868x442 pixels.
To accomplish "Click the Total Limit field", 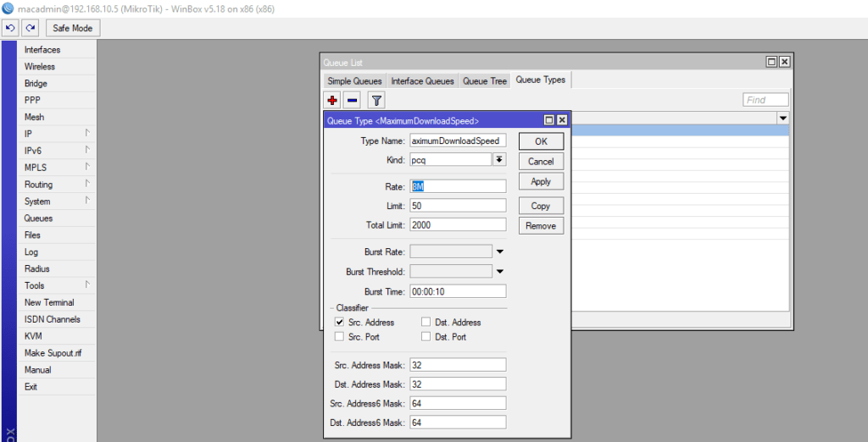I will (x=458, y=224).
